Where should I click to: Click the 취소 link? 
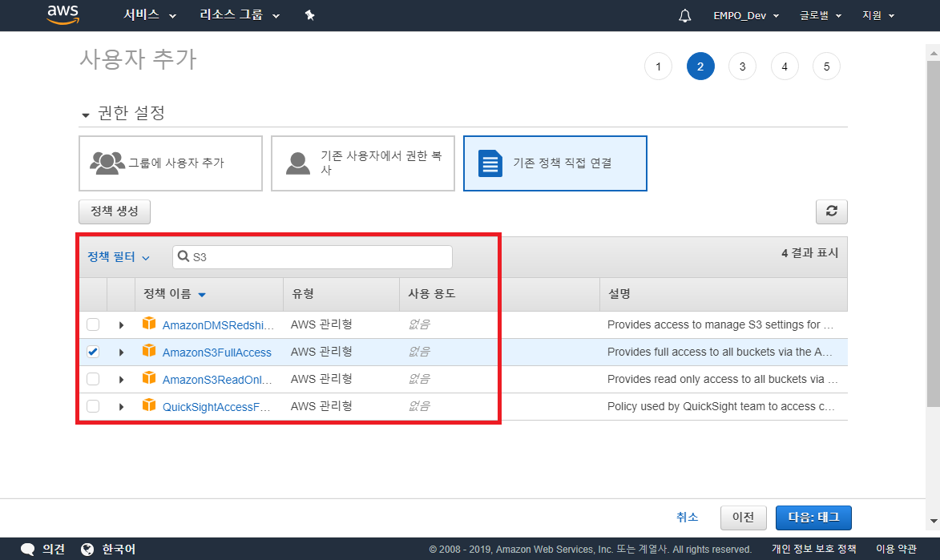[x=687, y=518]
